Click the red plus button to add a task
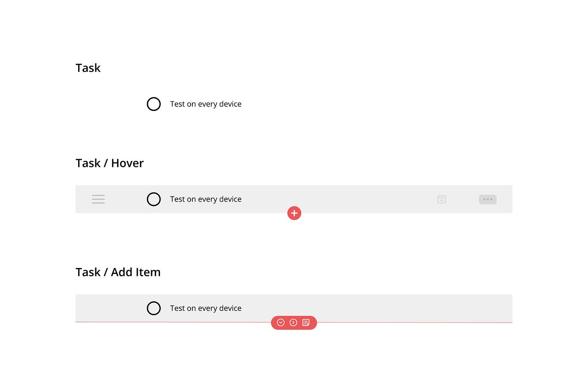Image resolution: width=588 pixels, height=389 pixels. point(294,213)
